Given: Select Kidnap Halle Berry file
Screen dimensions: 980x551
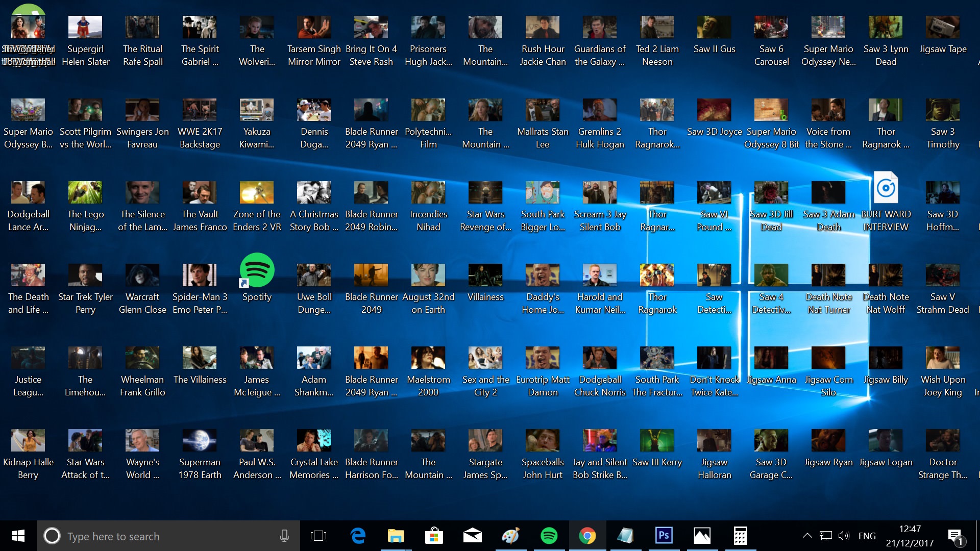Looking at the screenshot, I should [28, 455].
